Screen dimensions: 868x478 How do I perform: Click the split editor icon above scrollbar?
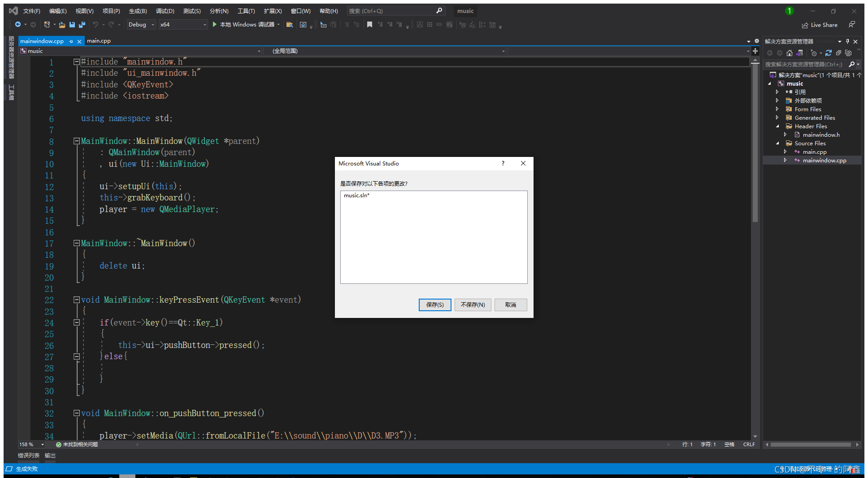[x=755, y=51]
